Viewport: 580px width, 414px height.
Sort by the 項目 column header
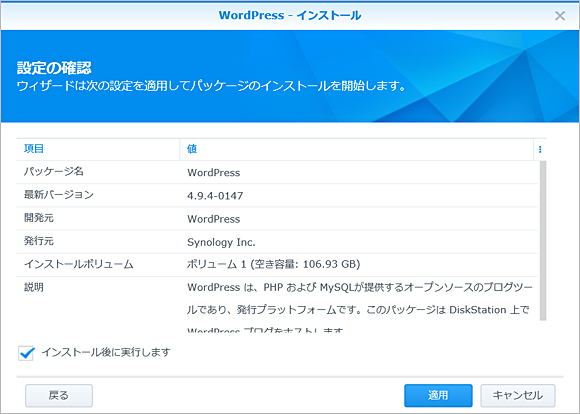(x=98, y=149)
